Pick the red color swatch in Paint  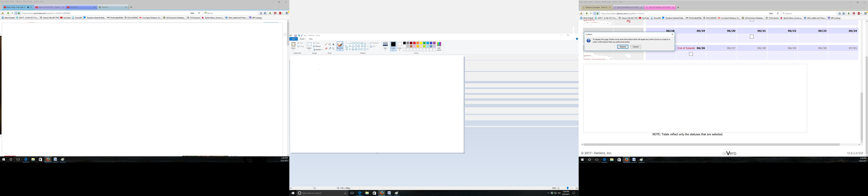[414, 43]
